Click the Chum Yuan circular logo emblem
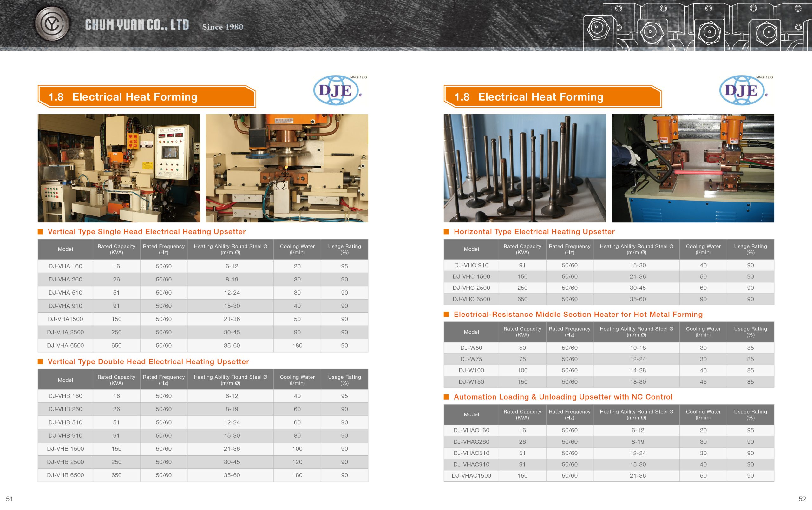 click(52, 24)
